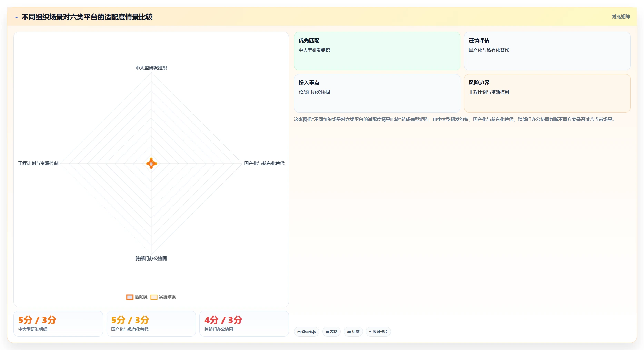Click the radar chart right axis label 国产化与私有化替代
The image size is (644, 350).
pyautogui.click(x=264, y=163)
